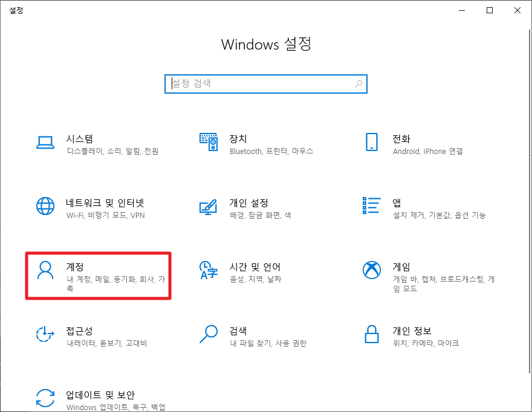Focus the 설정 검색 input field
This screenshot has height=412, width=532.
coord(265,84)
